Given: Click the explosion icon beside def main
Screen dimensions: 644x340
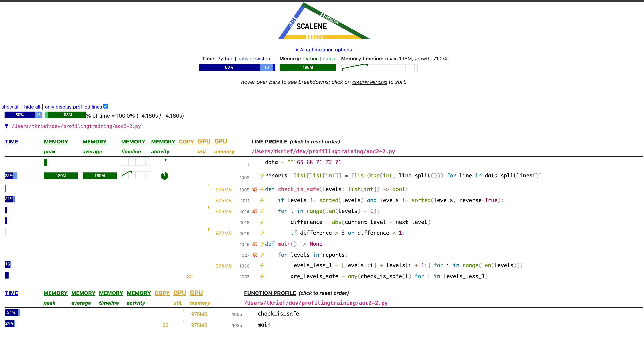Looking at the screenshot, I should click(x=255, y=244).
